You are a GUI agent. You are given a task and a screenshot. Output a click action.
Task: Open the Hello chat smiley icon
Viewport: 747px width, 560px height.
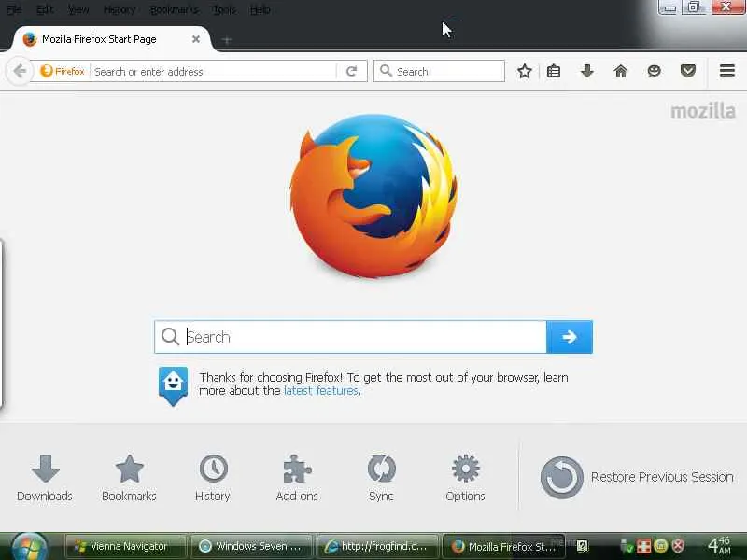coord(655,72)
